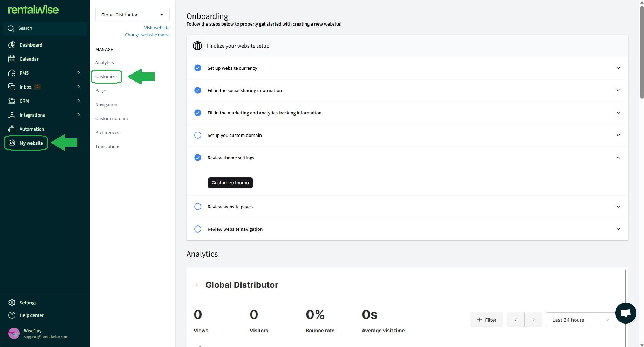Uncheck the Set up website currency step
644x347 pixels.
(198, 68)
